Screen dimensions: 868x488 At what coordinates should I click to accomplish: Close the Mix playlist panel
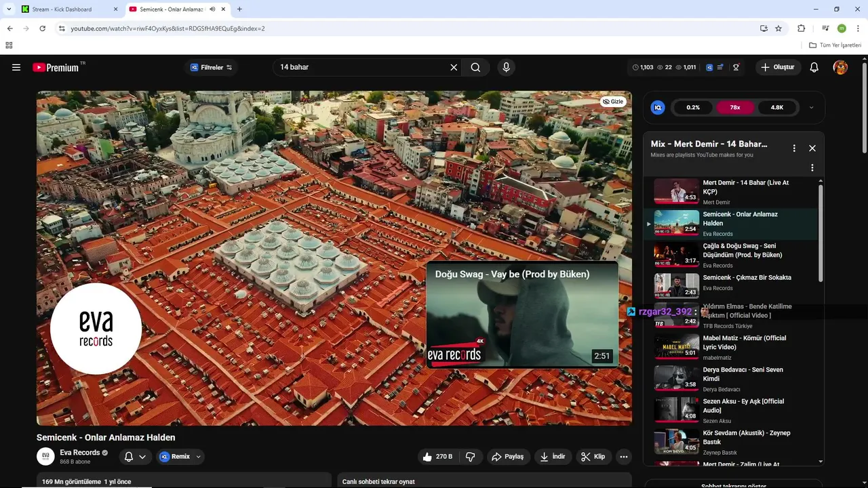click(812, 148)
